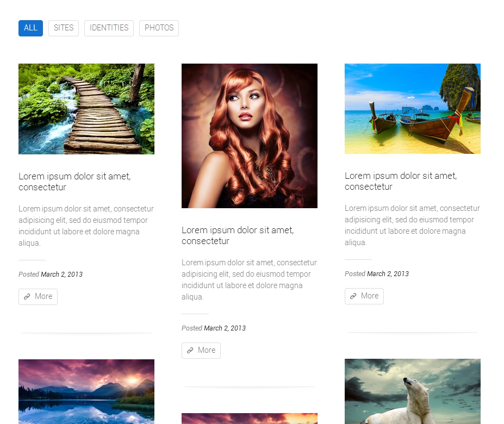Click description paragraph of beach boats post

pos(413,226)
